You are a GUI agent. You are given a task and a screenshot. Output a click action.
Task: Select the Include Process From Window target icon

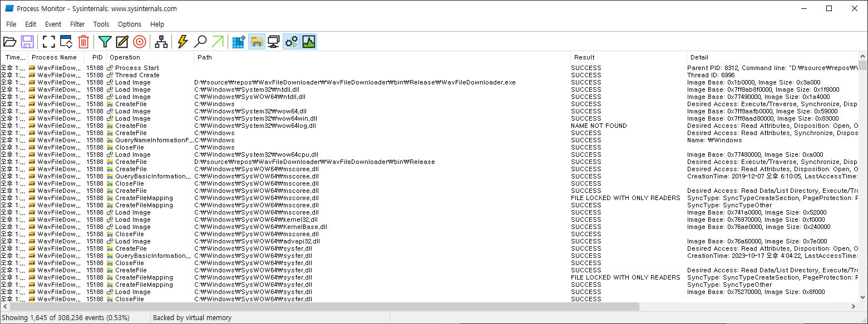139,42
